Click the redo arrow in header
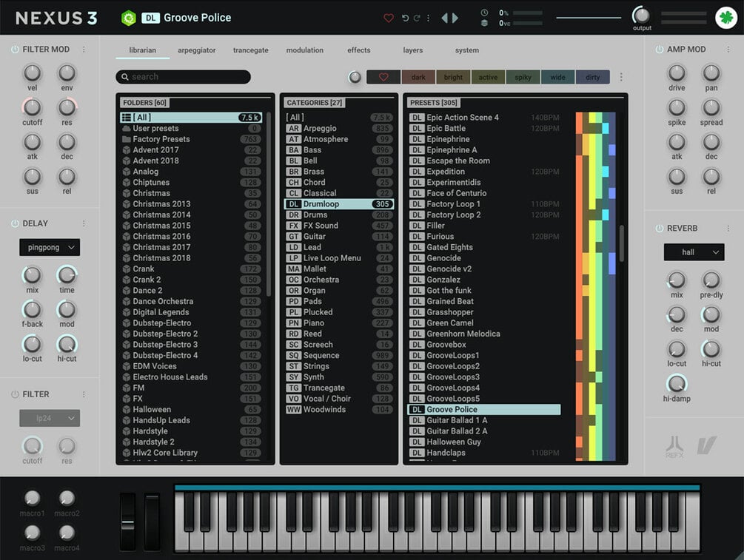This screenshot has height=560, width=744. 417,18
